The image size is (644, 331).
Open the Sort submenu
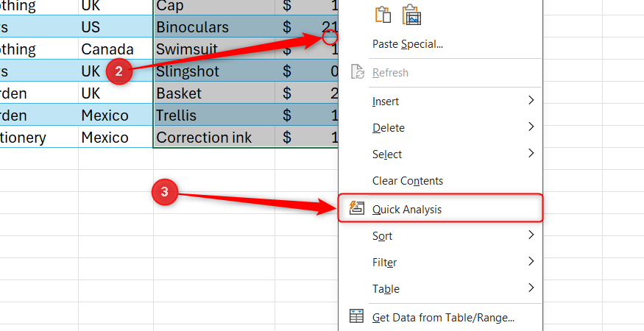tap(440, 235)
